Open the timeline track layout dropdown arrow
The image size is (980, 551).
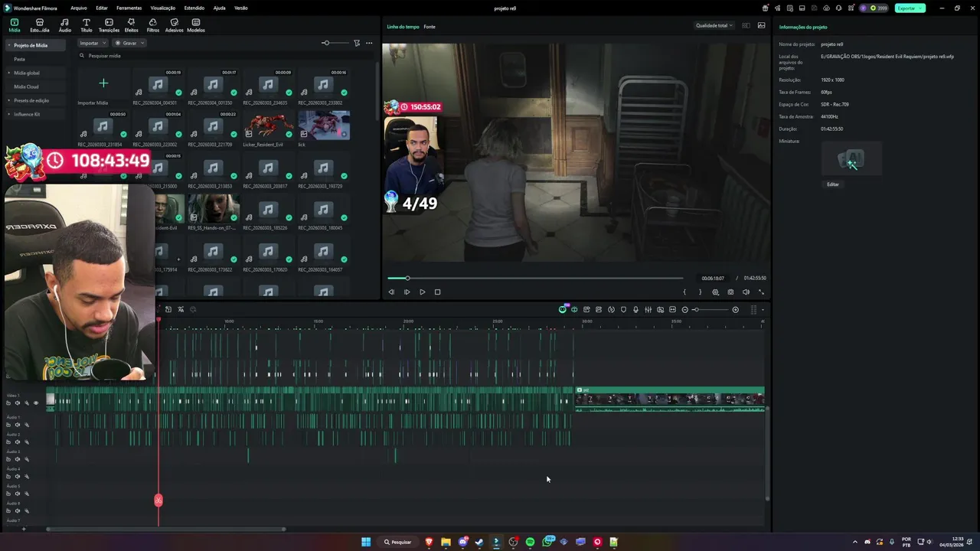point(762,310)
